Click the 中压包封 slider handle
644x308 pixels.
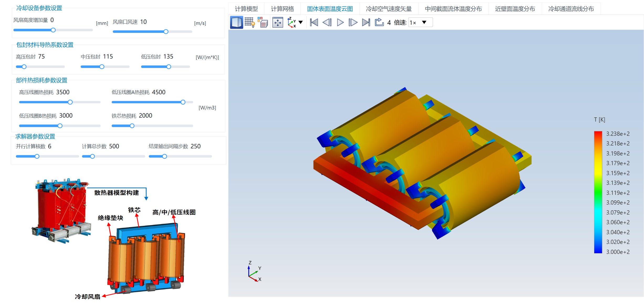point(102,67)
